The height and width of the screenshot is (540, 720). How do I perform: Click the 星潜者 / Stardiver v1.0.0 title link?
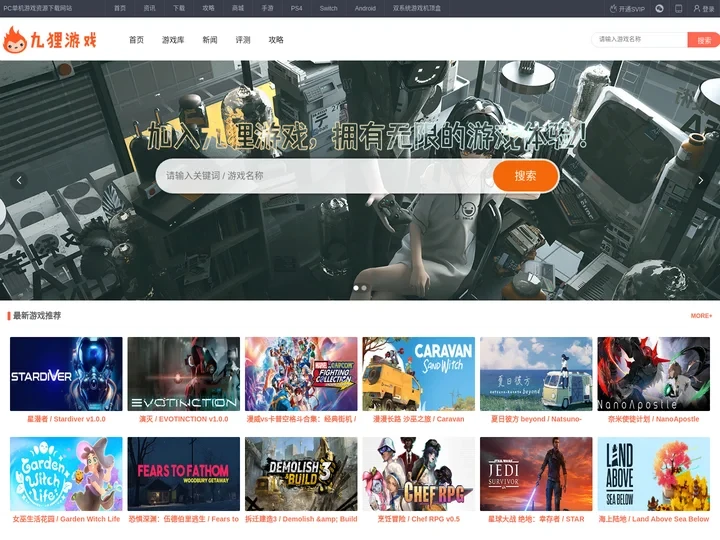pyautogui.click(x=66, y=419)
